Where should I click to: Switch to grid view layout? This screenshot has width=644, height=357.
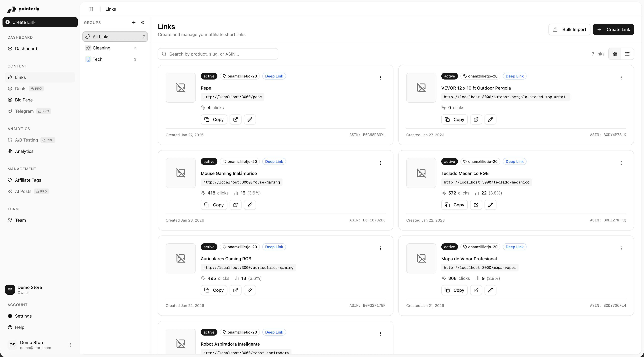pyautogui.click(x=615, y=54)
